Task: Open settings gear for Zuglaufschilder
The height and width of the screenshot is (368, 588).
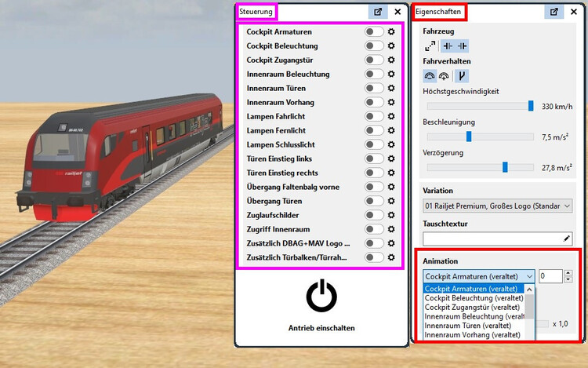Action: coord(391,215)
